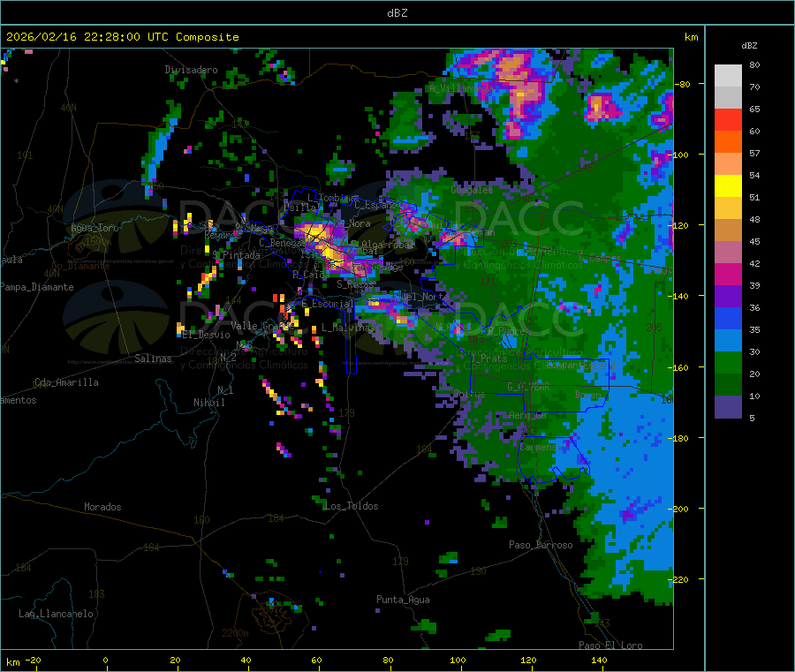Click the 'dBZ' heading above the color legend
The width and height of the screenshot is (795, 672).
[749, 46]
